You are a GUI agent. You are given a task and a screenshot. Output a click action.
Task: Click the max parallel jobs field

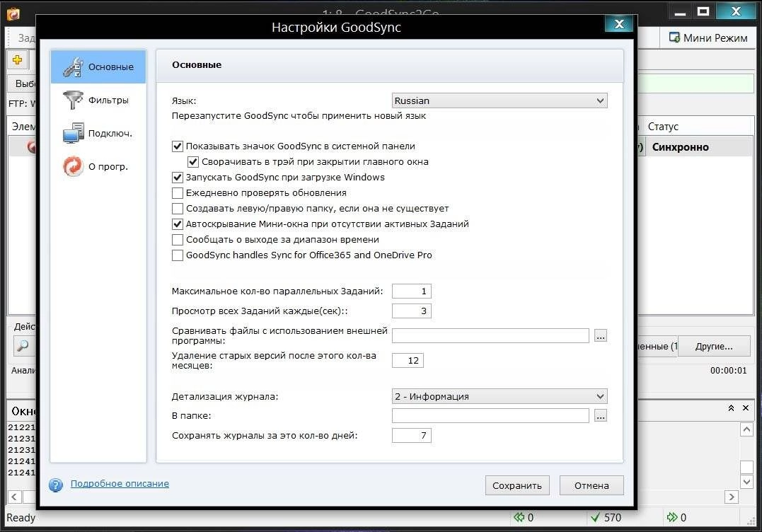pyautogui.click(x=412, y=291)
